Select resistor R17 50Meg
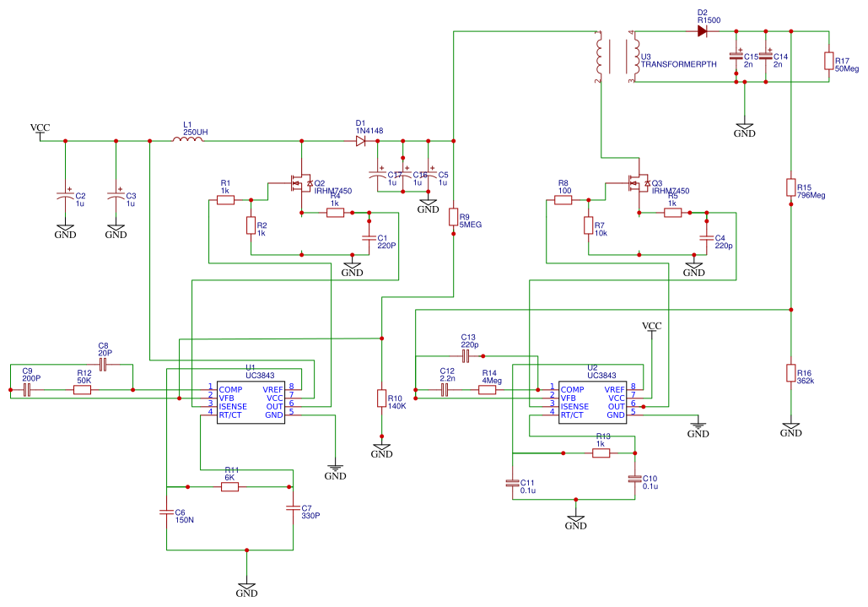 [828, 61]
